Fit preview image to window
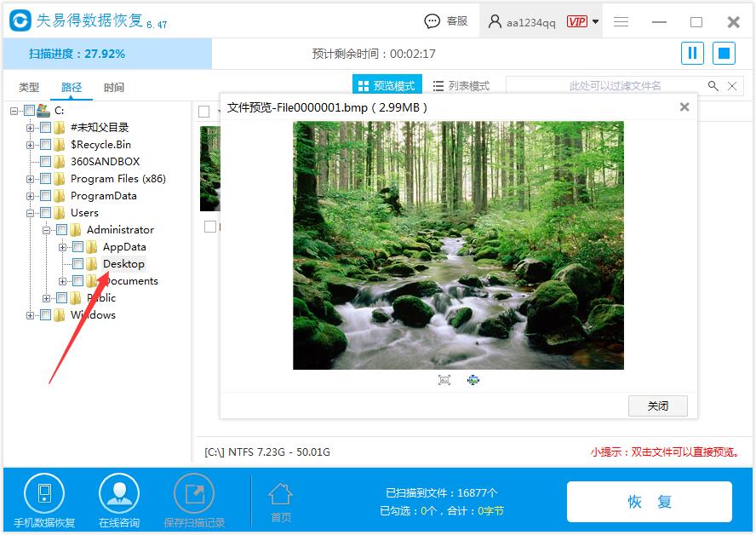The width and height of the screenshot is (756, 535). click(x=444, y=380)
